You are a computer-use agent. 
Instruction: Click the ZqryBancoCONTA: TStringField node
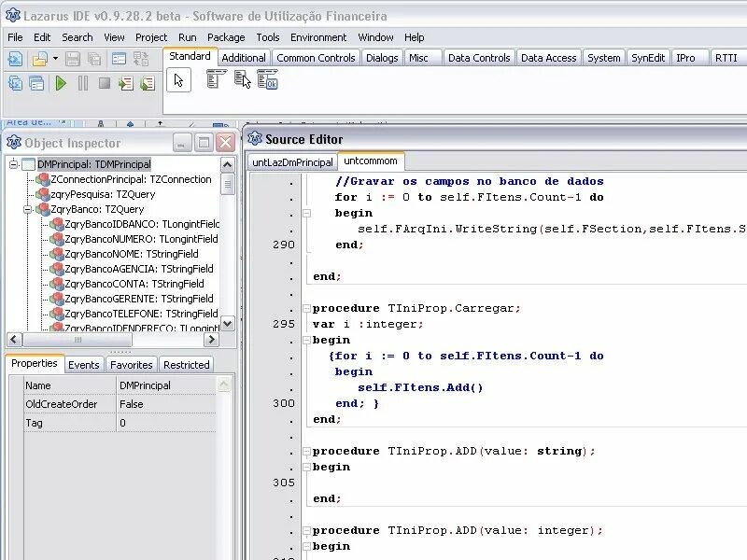click(134, 284)
